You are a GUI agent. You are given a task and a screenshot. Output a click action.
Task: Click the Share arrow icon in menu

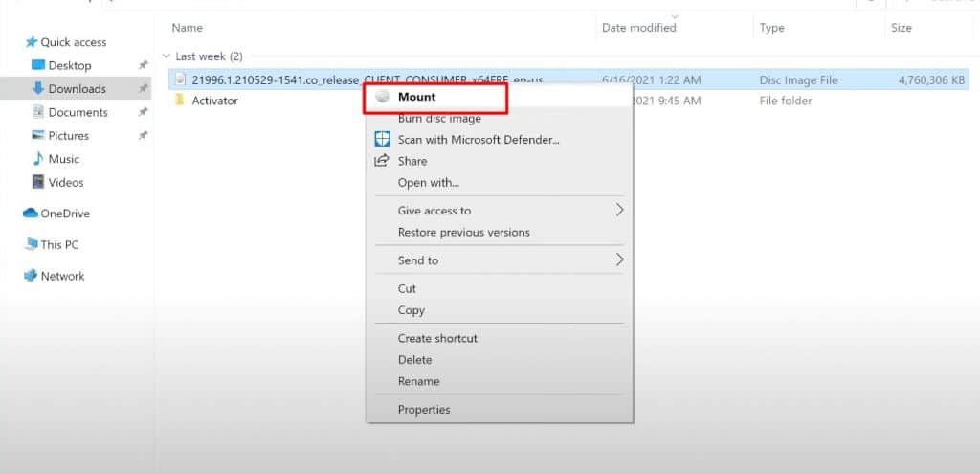tap(381, 161)
